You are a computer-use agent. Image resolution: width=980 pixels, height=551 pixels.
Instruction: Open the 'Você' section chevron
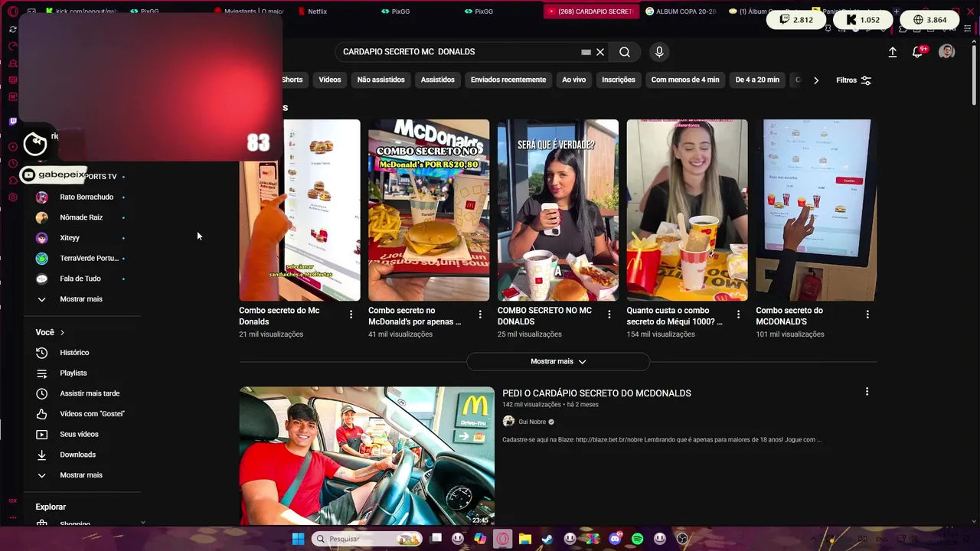62,332
